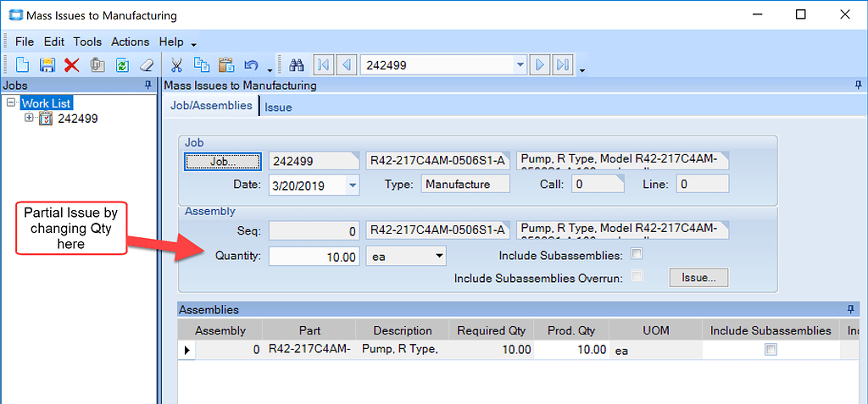Click the New document toolbar icon
This screenshot has width=868, height=404.
click(22, 65)
